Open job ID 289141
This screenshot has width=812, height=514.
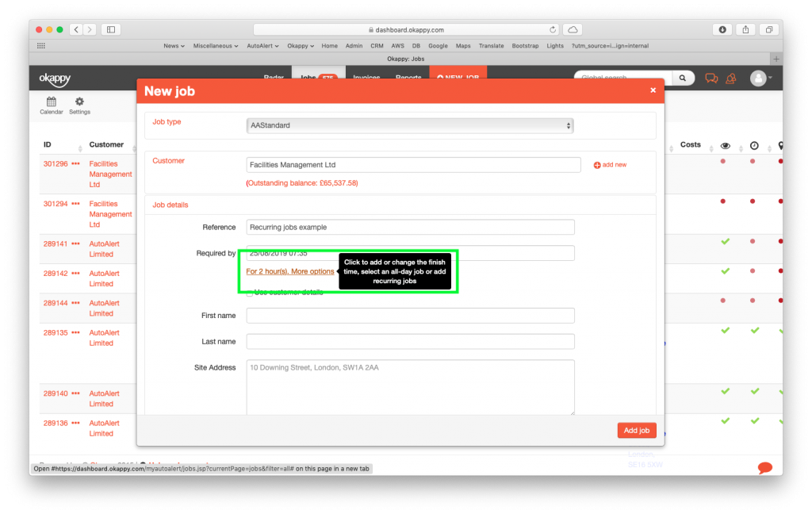56,244
